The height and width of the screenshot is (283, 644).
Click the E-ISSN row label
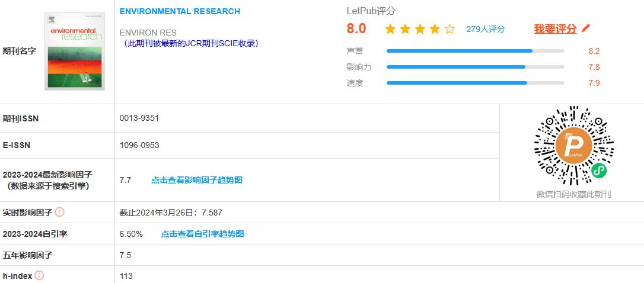(x=17, y=145)
